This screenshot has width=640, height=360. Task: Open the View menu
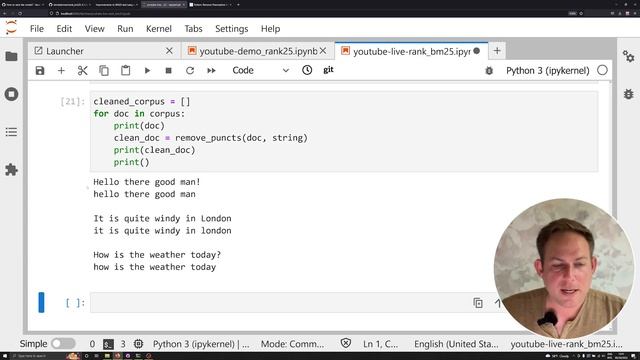tap(94, 29)
